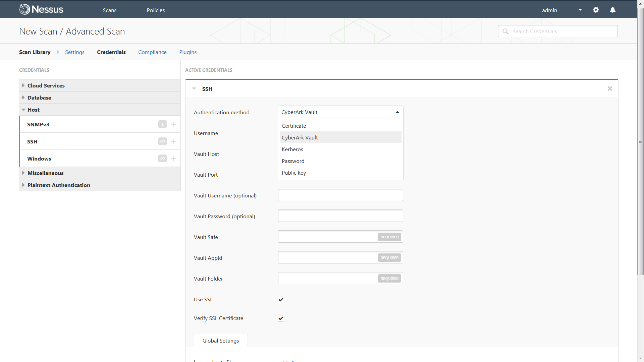This screenshot has width=644, height=362.
Task: Add an SSH credential with plus icon
Action: tap(173, 141)
